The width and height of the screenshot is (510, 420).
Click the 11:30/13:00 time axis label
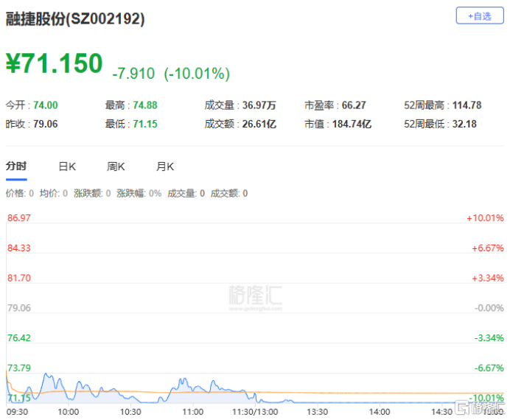(x=255, y=412)
